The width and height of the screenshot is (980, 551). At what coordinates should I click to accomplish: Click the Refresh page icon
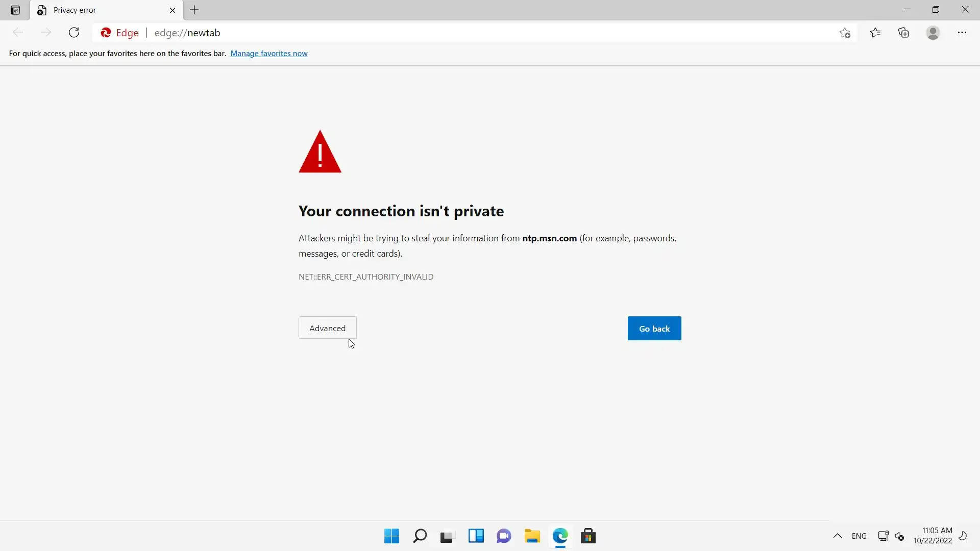[74, 33]
